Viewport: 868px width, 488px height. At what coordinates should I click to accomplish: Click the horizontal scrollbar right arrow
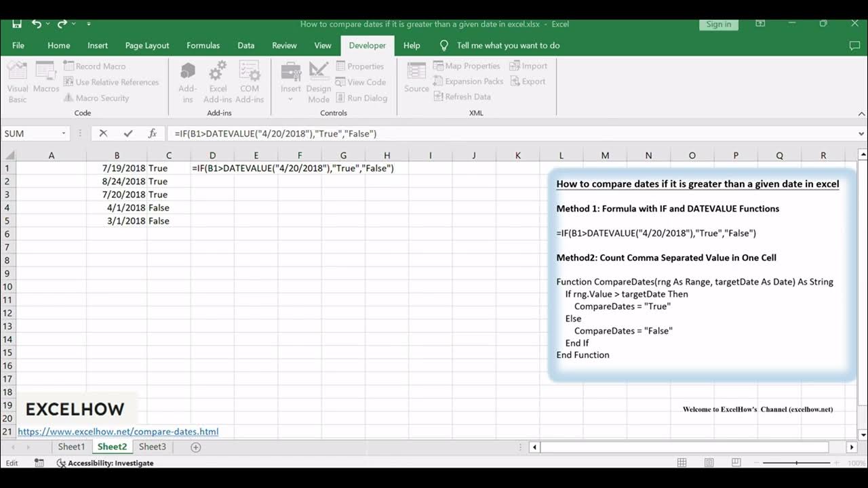852,447
